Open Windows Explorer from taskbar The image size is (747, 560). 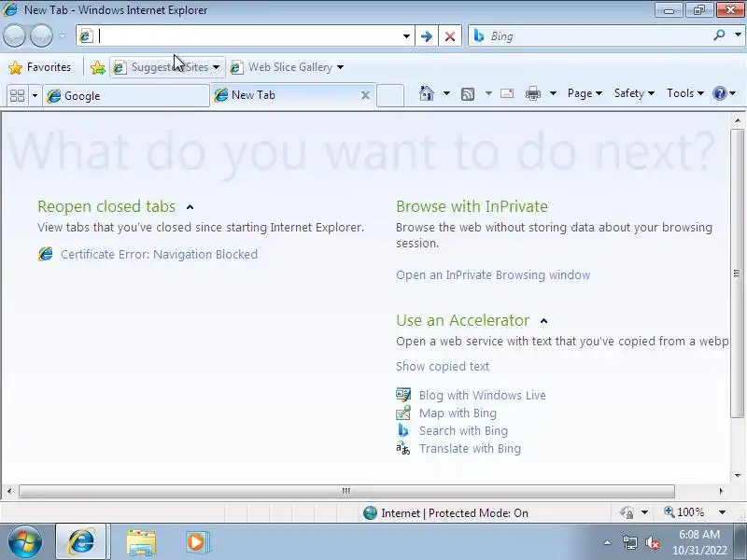[141, 542]
